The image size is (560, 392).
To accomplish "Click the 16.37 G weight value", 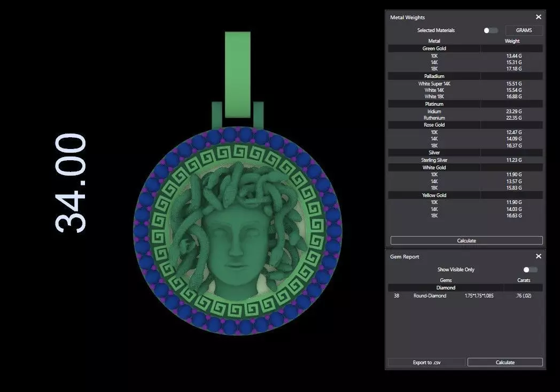I will pyautogui.click(x=514, y=146).
